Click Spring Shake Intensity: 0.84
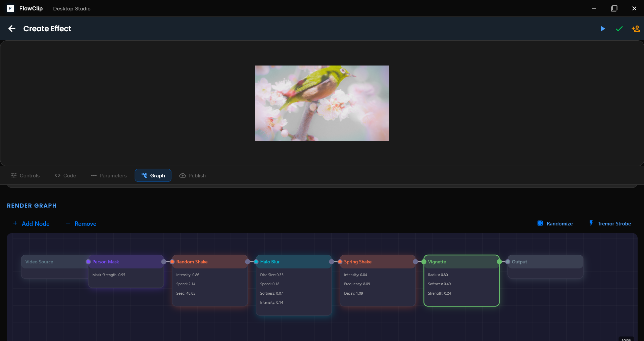 tap(355, 275)
